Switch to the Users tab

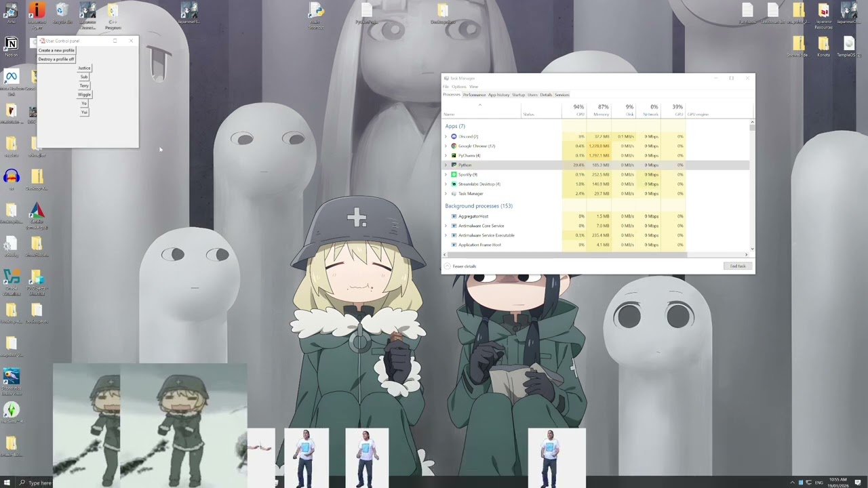[532, 95]
